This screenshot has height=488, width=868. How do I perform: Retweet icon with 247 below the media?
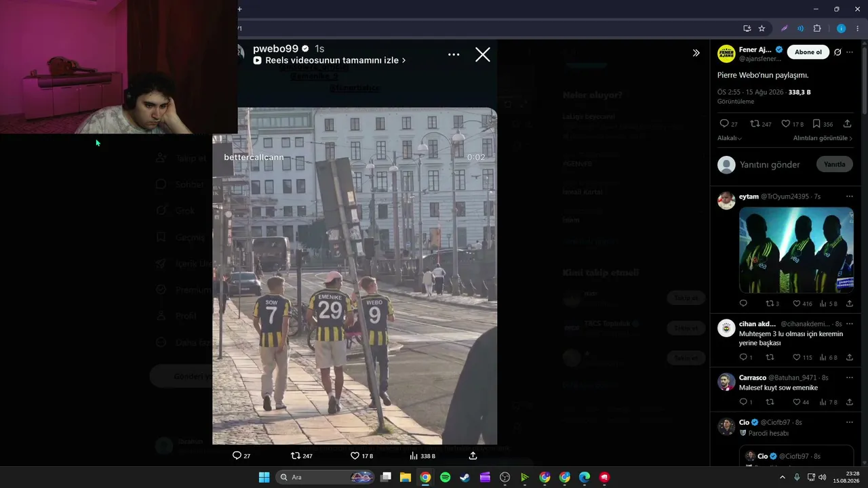coord(295,455)
